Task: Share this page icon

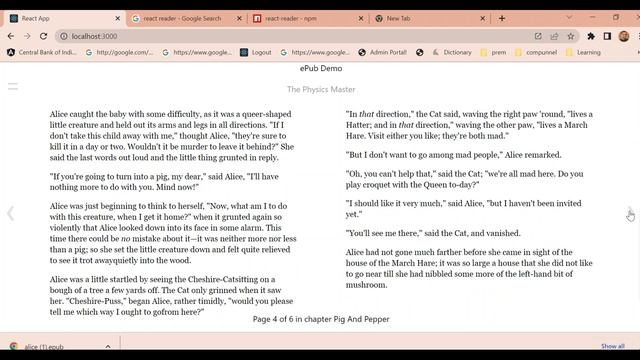Action: [x=554, y=36]
